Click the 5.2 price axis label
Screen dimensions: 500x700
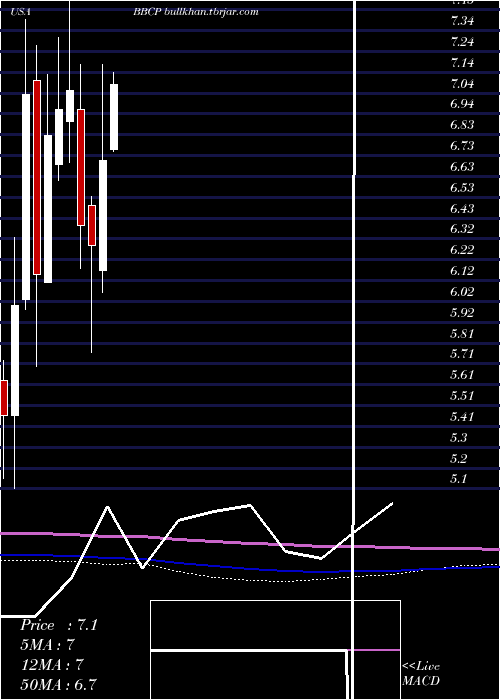[459, 458]
